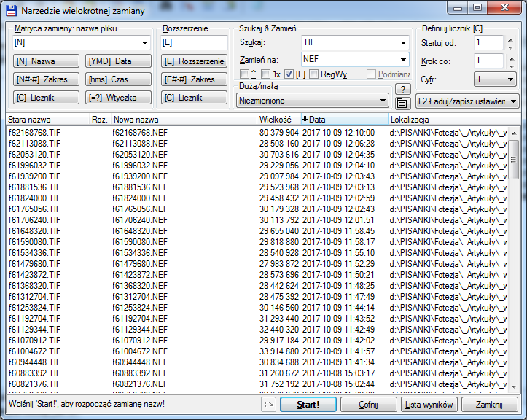Screen dimensions: 527x420
Task: Decrease the Krok co step value
Action: [510, 65]
